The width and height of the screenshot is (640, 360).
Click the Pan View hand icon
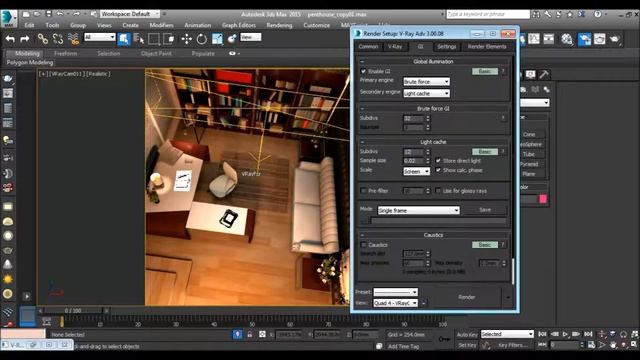pos(613,344)
